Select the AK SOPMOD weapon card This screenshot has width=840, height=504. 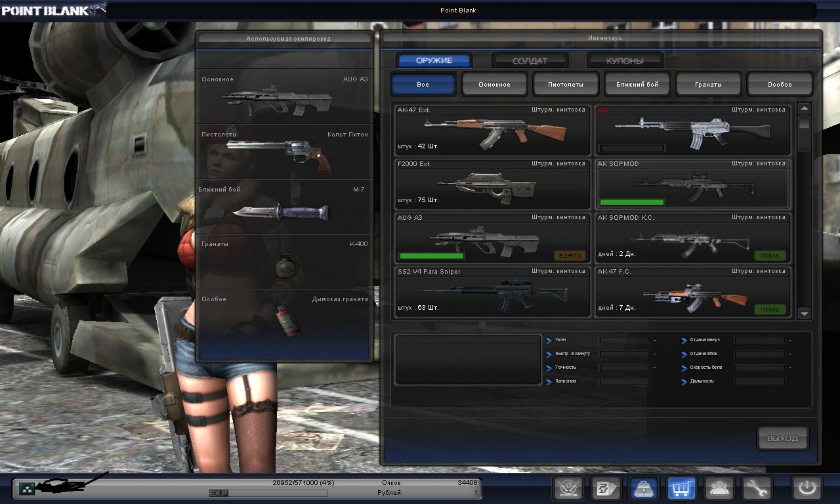[x=692, y=184]
